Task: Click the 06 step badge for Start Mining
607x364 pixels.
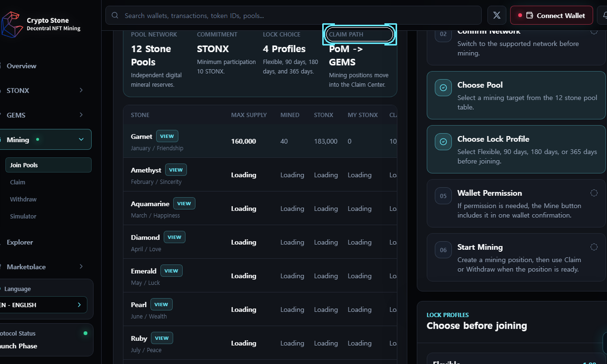Action: (444, 250)
